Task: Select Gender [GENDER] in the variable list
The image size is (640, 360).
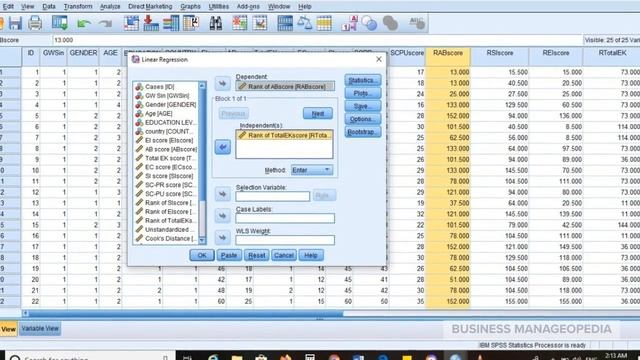Action: (166, 104)
